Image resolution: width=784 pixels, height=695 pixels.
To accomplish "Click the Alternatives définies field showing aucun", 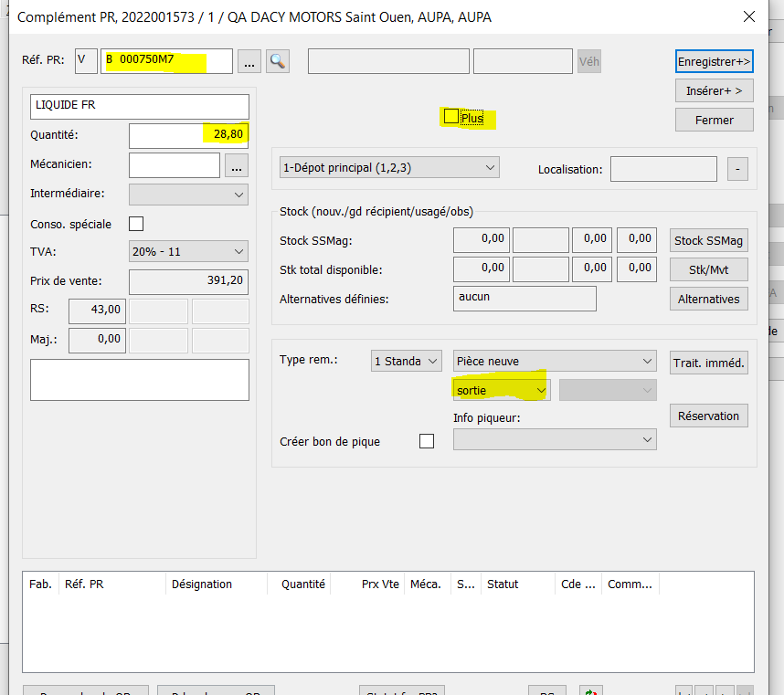I will (x=524, y=299).
